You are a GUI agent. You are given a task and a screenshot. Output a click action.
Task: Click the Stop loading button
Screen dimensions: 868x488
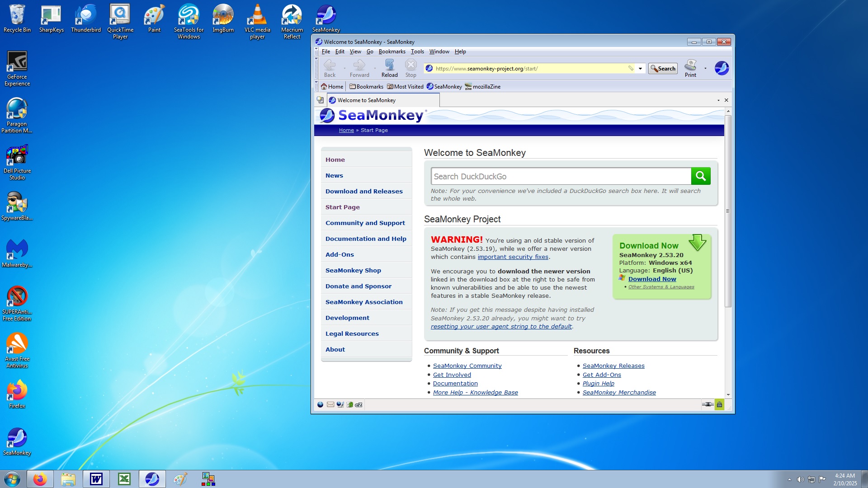(x=410, y=68)
